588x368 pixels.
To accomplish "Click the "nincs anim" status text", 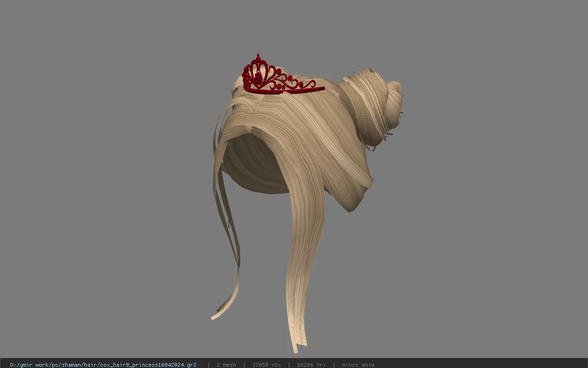I will coord(358,365).
